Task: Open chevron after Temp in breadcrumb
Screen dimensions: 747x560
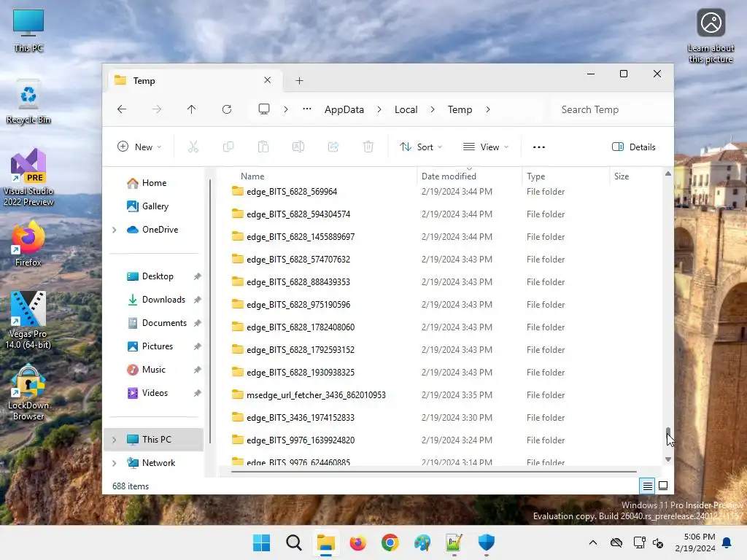Action: tap(488, 109)
